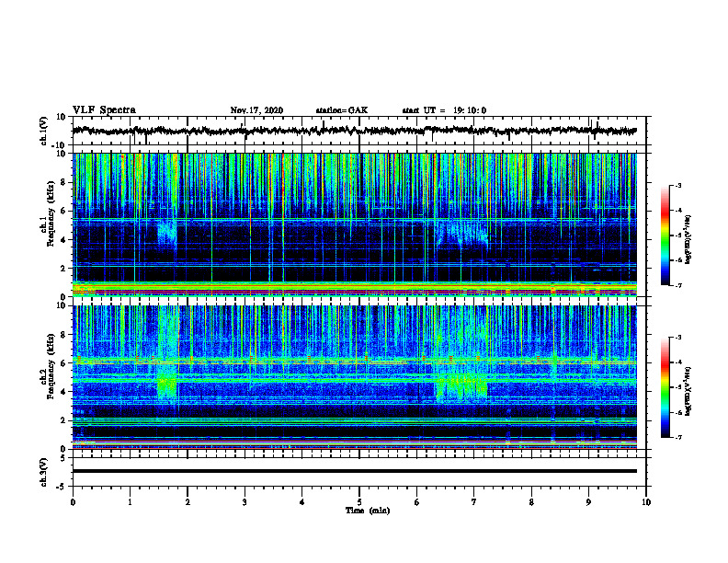Click the "-3" tick on the lower colorbar
The image size is (728, 563).
678,338
